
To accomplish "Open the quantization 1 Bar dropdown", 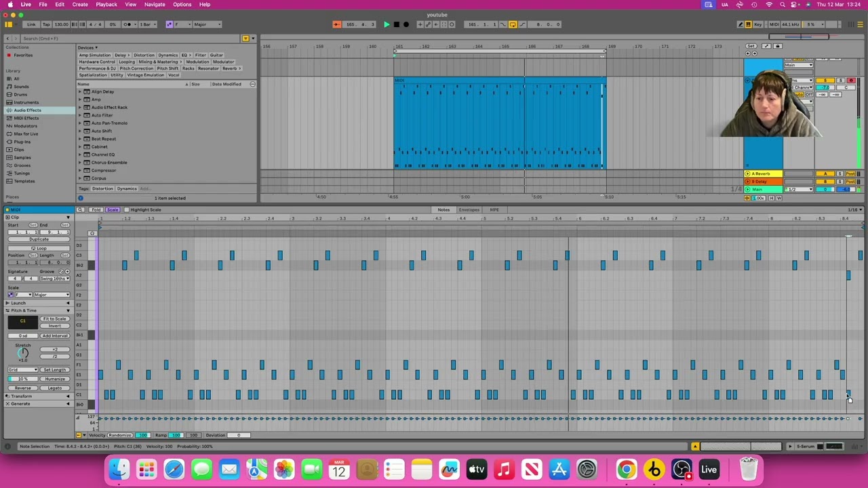I will click(x=146, y=24).
